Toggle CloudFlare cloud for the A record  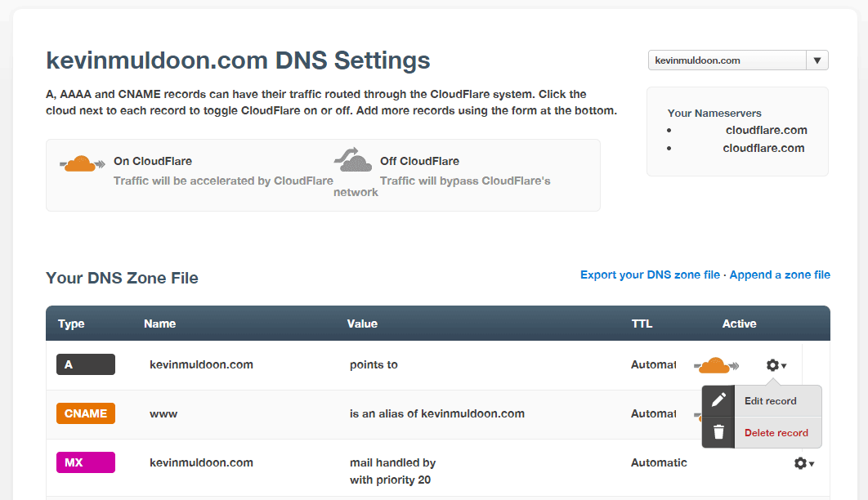coord(716,365)
